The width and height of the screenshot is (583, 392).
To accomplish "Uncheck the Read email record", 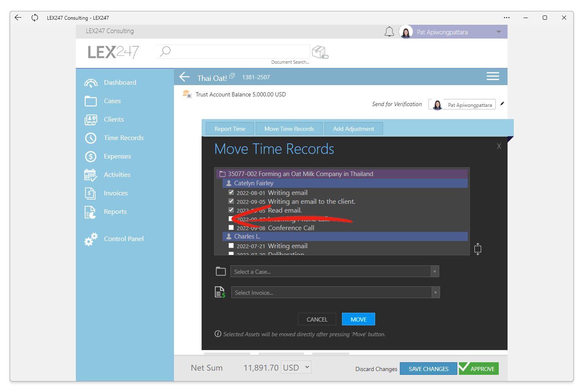I will click(x=231, y=210).
